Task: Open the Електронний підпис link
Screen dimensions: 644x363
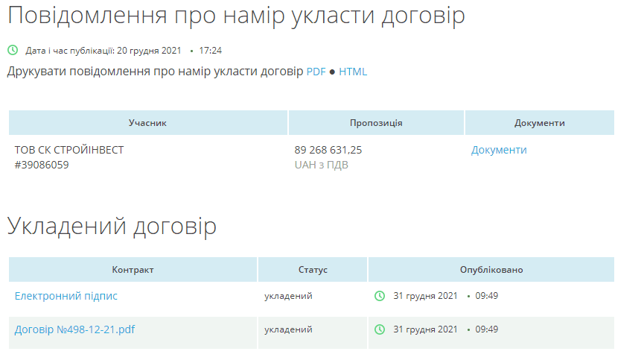Action: click(x=66, y=296)
